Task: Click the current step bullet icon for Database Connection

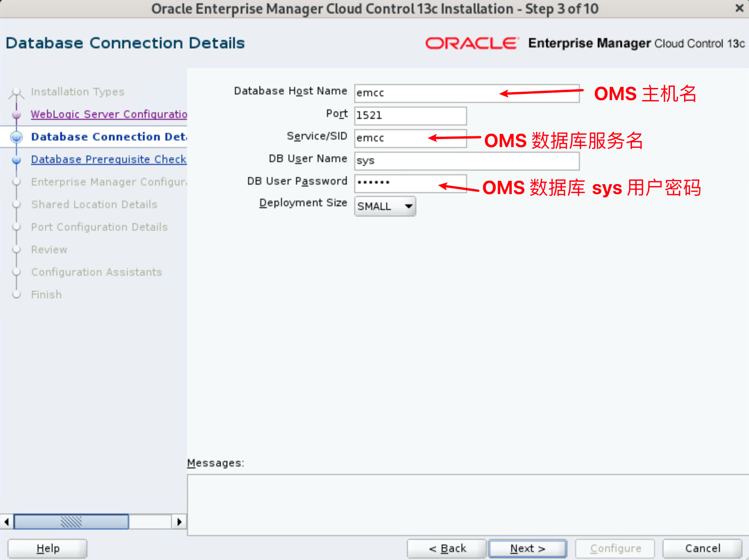Action: pos(16,137)
